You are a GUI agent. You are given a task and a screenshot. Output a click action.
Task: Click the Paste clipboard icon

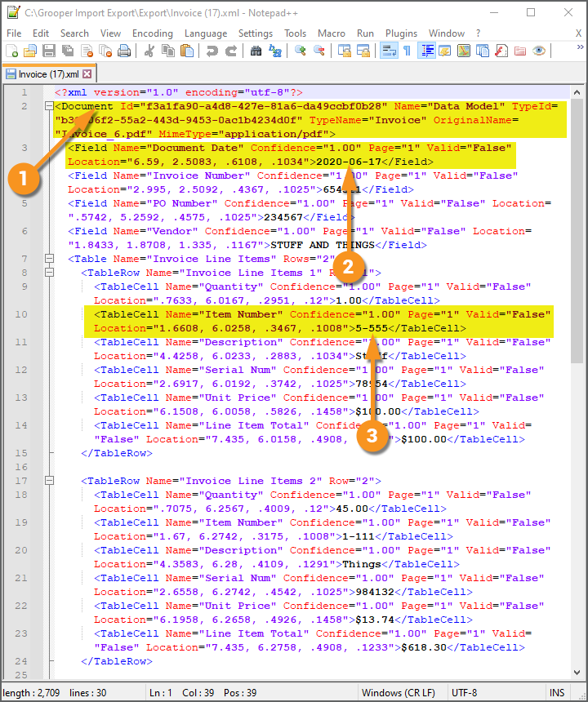coord(187,51)
